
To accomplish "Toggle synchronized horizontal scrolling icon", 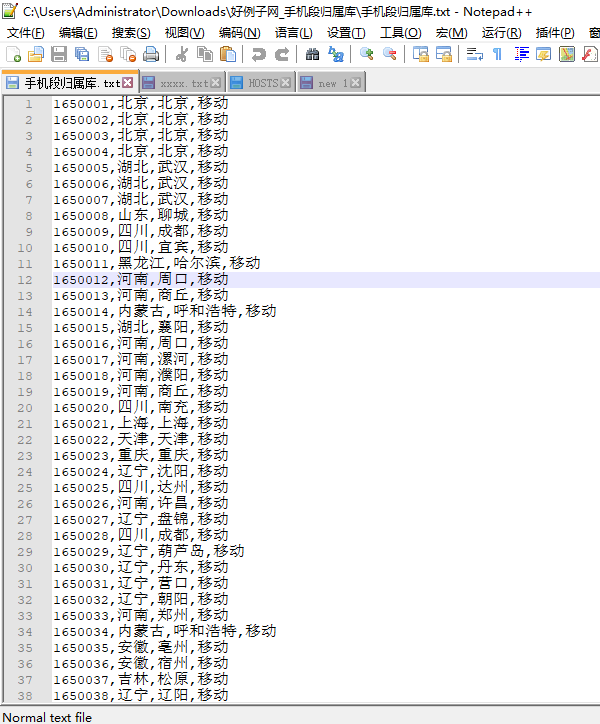I will [443, 54].
